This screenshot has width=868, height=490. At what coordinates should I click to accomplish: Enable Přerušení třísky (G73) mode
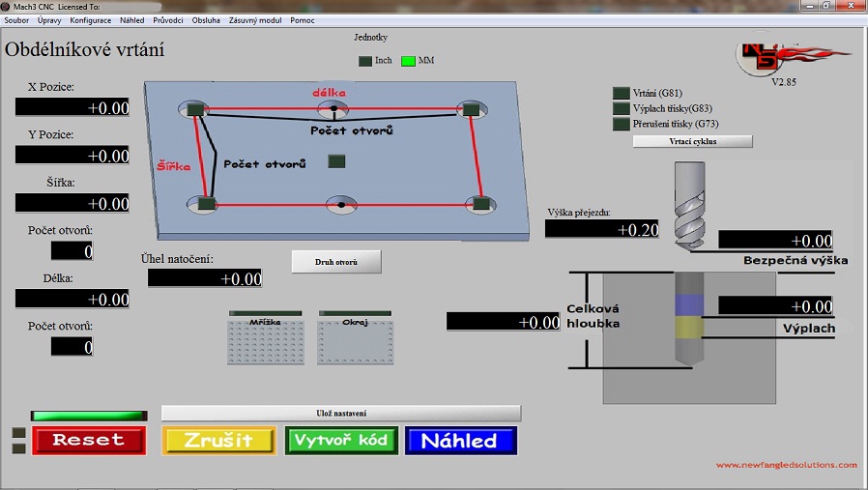pyautogui.click(x=622, y=125)
